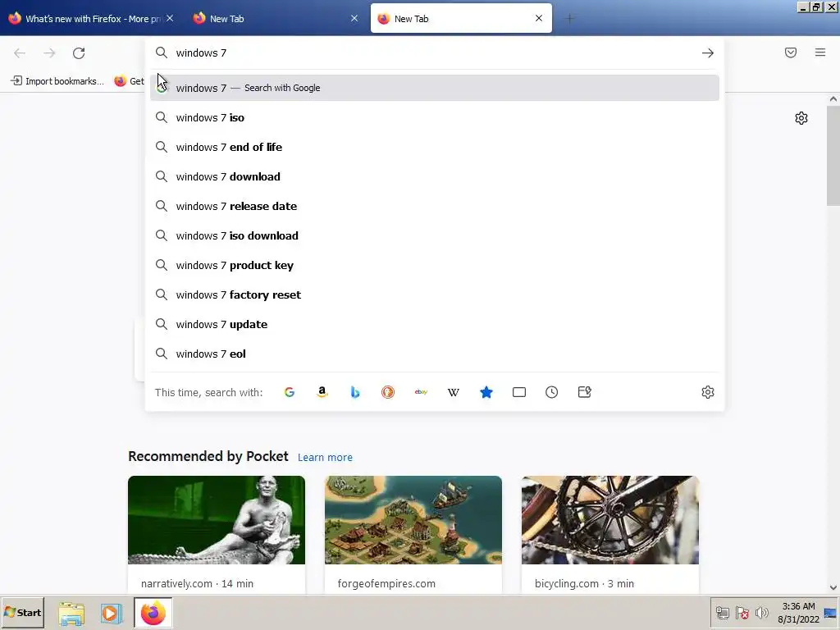Open Windows Explorer from taskbar

coord(71,613)
